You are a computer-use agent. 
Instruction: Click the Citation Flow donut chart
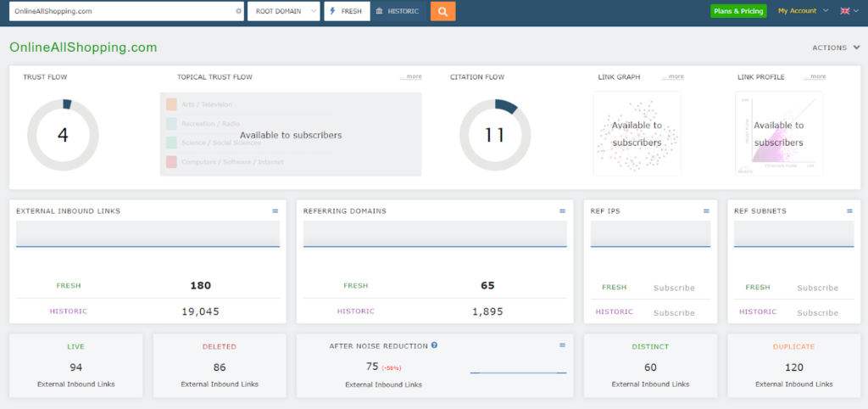pyautogui.click(x=495, y=134)
